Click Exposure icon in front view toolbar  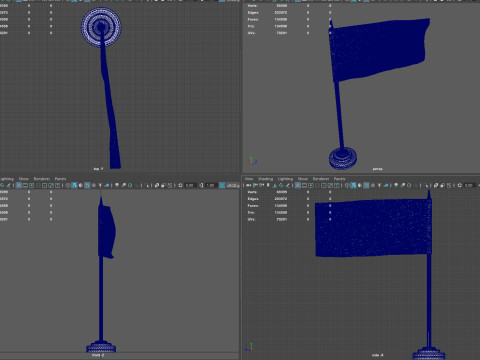(x=180, y=185)
